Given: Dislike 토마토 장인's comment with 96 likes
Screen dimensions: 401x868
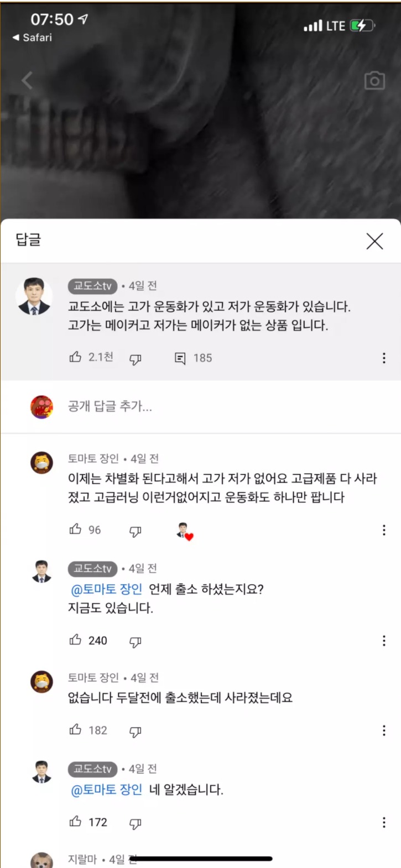Looking at the screenshot, I should 136,531.
